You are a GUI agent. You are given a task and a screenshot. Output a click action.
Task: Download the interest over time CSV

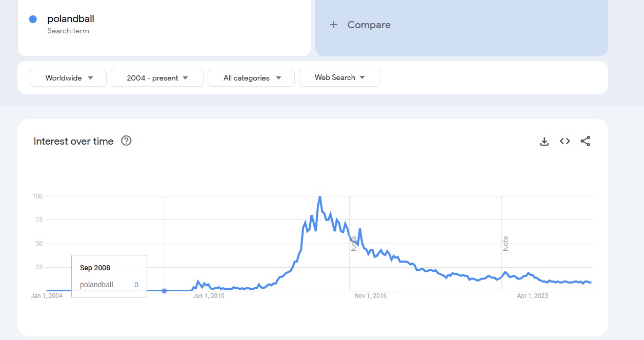click(545, 141)
